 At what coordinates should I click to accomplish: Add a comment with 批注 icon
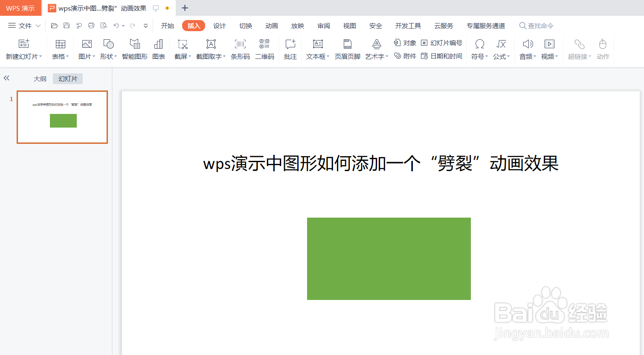tap(290, 44)
